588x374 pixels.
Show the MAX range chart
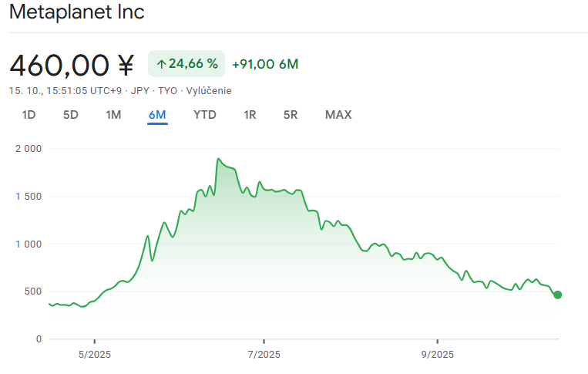(x=338, y=115)
